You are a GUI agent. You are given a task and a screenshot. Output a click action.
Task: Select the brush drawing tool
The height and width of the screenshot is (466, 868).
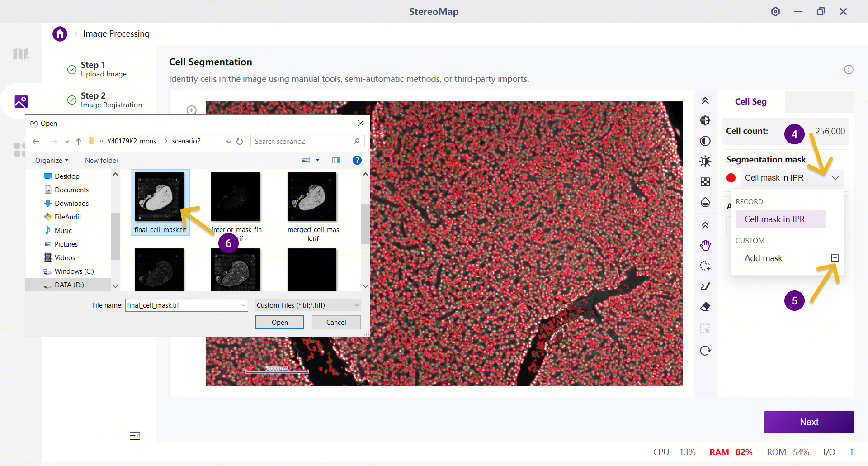point(705,286)
